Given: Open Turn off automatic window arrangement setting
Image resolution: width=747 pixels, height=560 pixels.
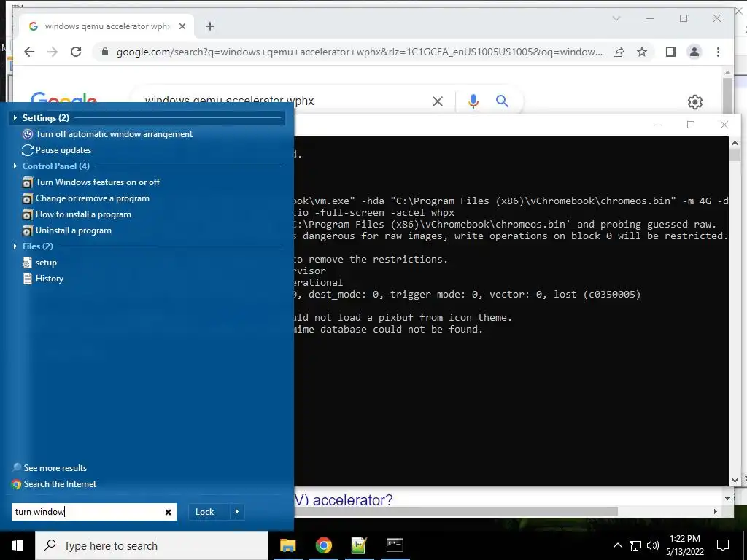Looking at the screenshot, I should point(108,134).
